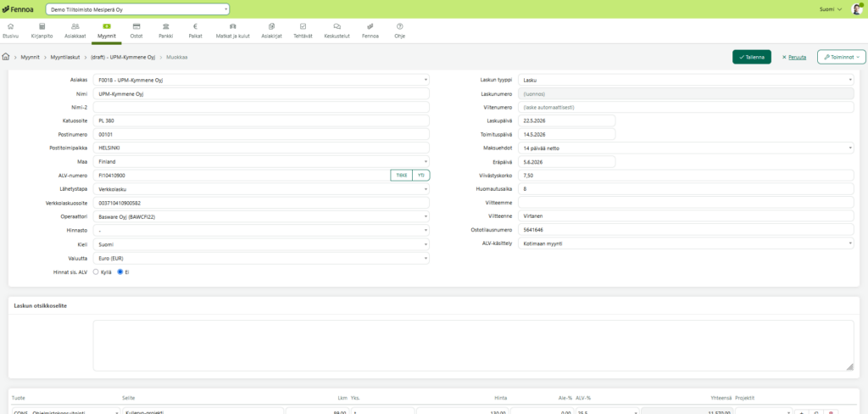Image resolution: width=868 pixels, height=414 pixels.
Task: Open Matkat ja kulut section
Action: pyautogui.click(x=232, y=31)
